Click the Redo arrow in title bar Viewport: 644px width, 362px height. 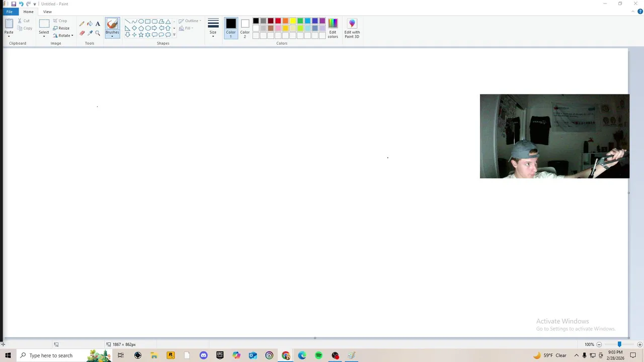[28, 4]
